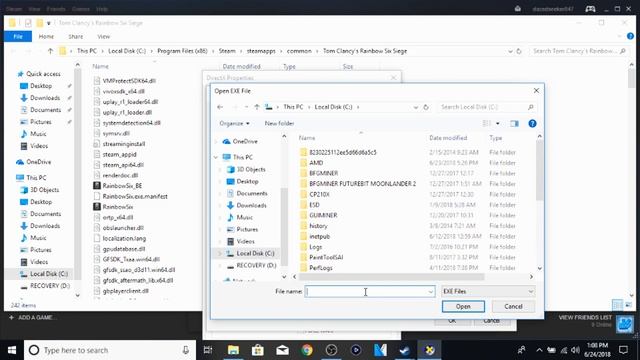Click Explorer help icon
640x360 pixels.
630,36
